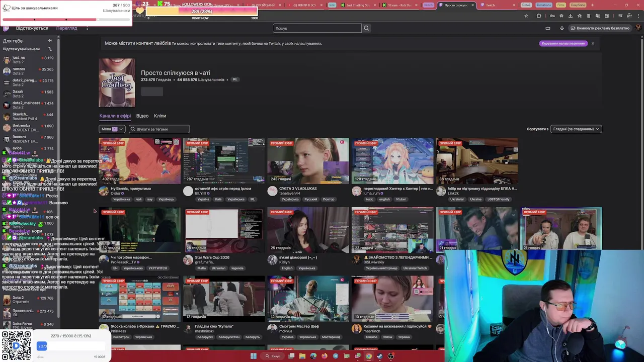Open the Перегляд navigation link

(67, 28)
